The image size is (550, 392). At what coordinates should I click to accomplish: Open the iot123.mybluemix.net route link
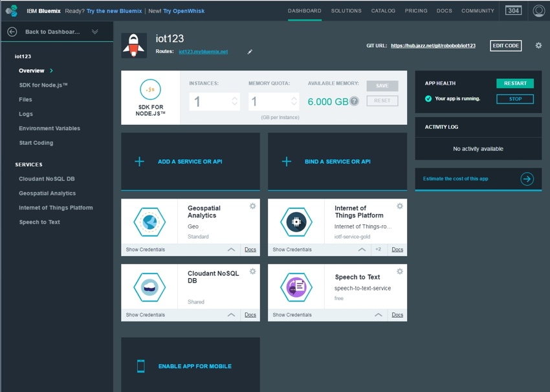203,52
